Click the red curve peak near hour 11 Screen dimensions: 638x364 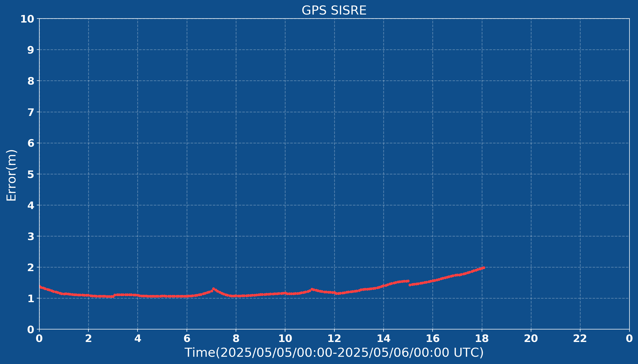coord(312,289)
